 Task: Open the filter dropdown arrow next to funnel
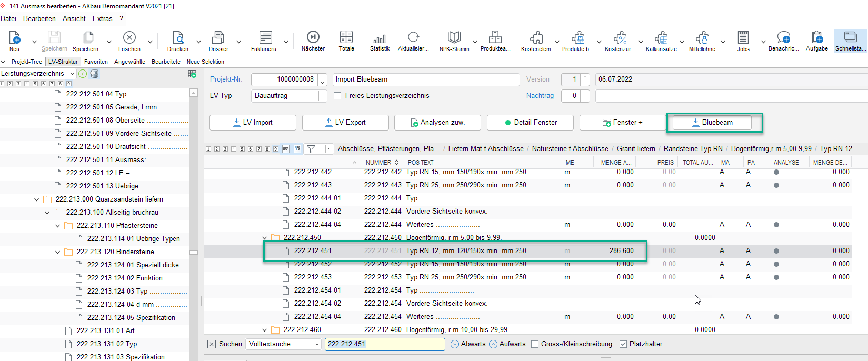[x=330, y=149]
